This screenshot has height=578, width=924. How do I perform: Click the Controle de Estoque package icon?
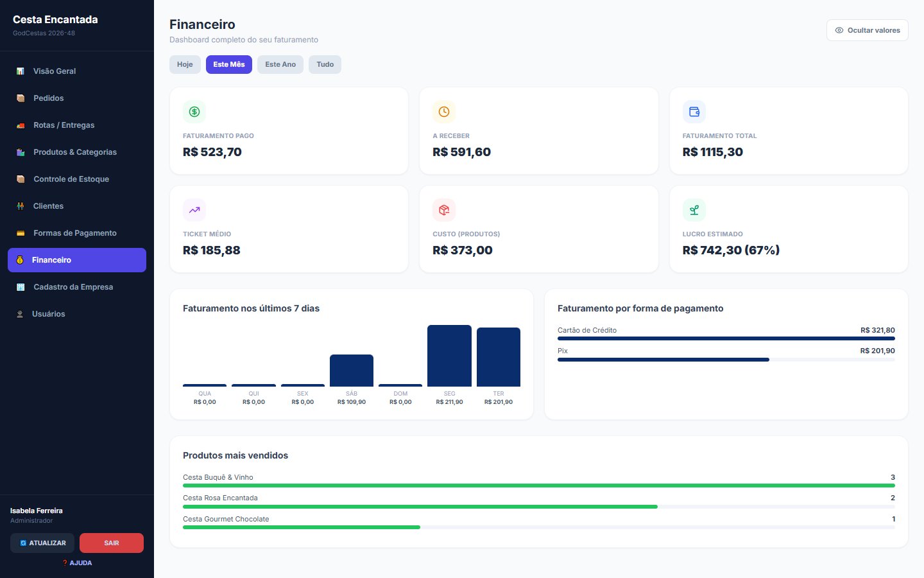click(x=21, y=179)
